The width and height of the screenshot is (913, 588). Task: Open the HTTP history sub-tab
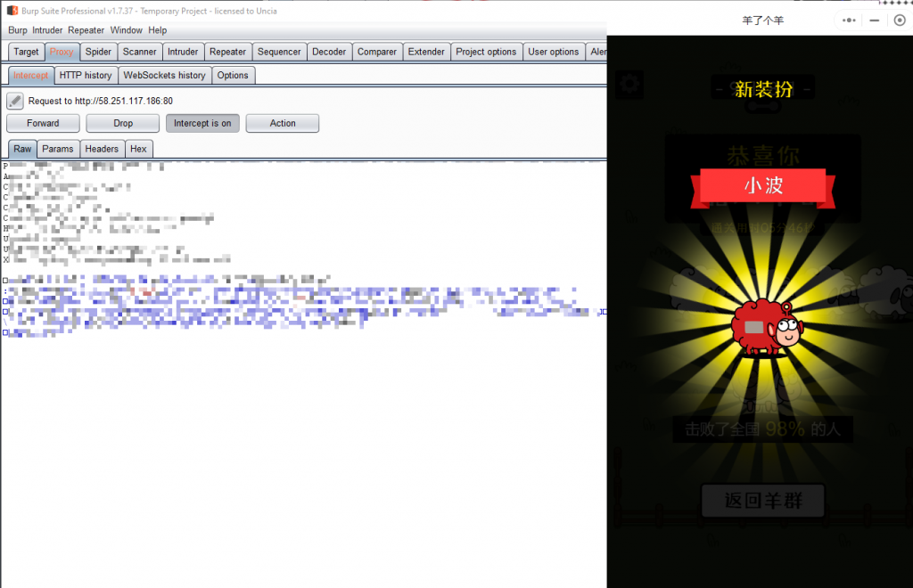pyautogui.click(x=86, y=75)
